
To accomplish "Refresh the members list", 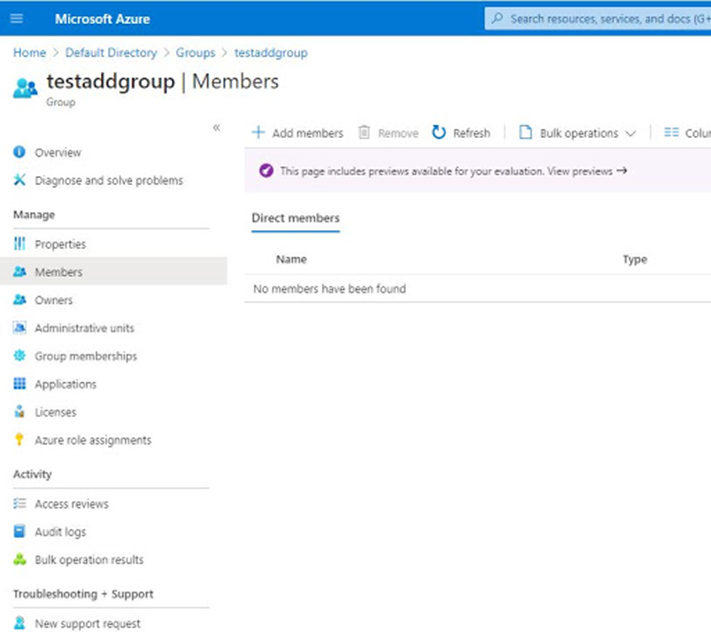I will click(461, 133).
